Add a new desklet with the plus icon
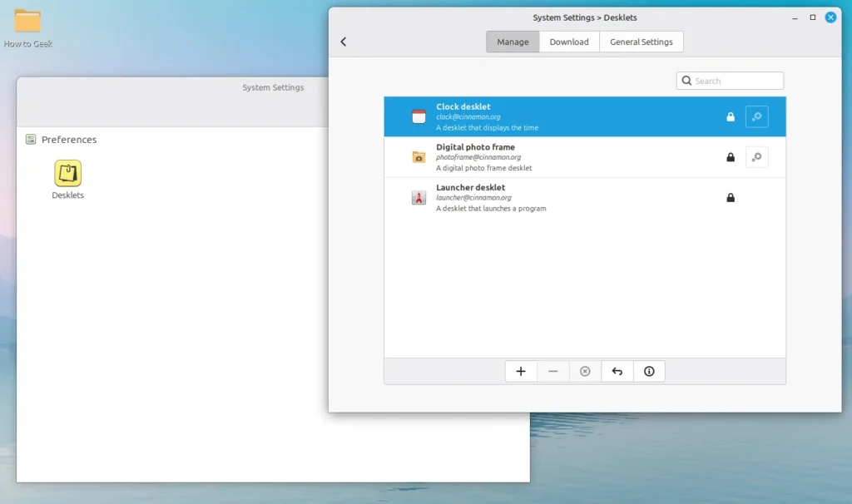The image size is (852, 504). point(521,371)
